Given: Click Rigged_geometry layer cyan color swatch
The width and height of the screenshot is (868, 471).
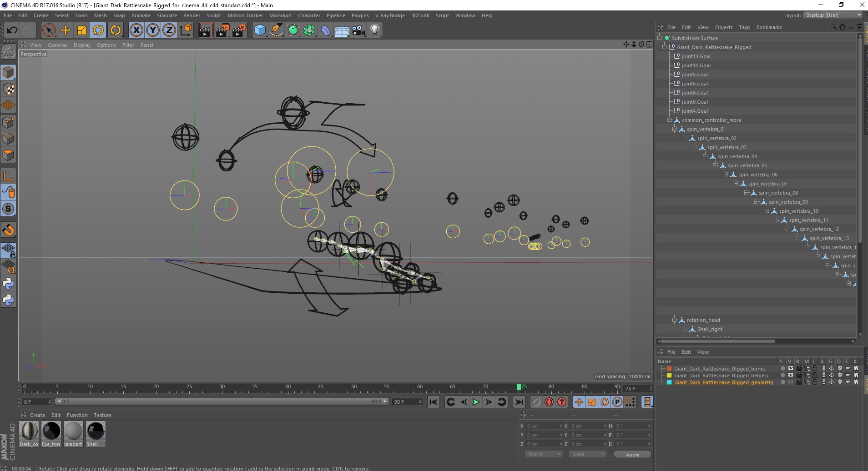Looking at the screenshot, I should [669, 382].
